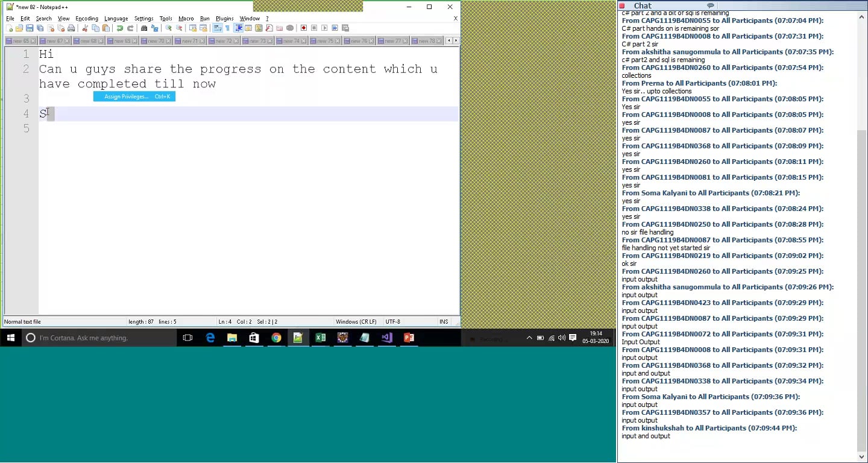Viewport: 868px width, 463px height.
Task: Stop macro recording square icon
Action: (x=314, y=28)
